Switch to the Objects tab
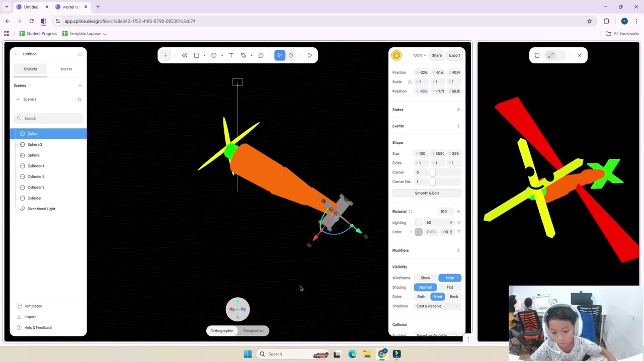644x362 pixels. pos(30,69)
